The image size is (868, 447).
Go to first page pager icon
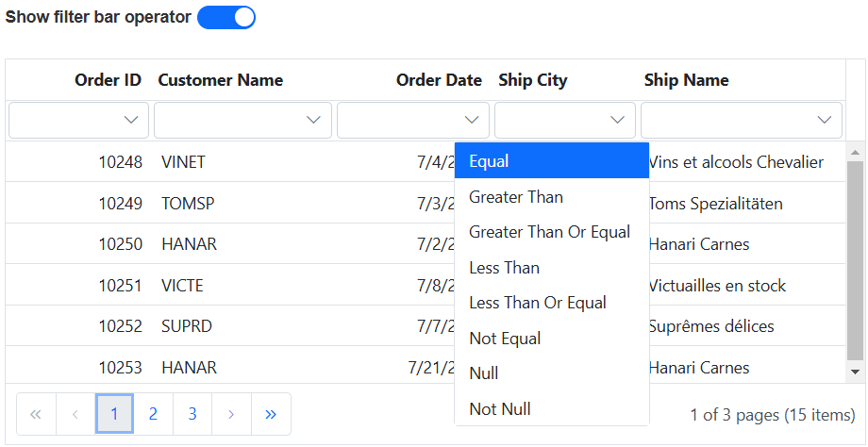tap(36, 414)
